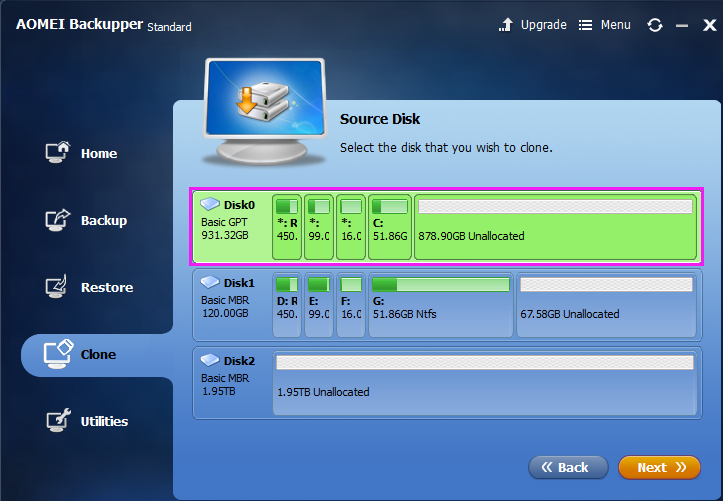Click the Upgrade button in title bar
723x501 pixels.
tap(533, 24)
